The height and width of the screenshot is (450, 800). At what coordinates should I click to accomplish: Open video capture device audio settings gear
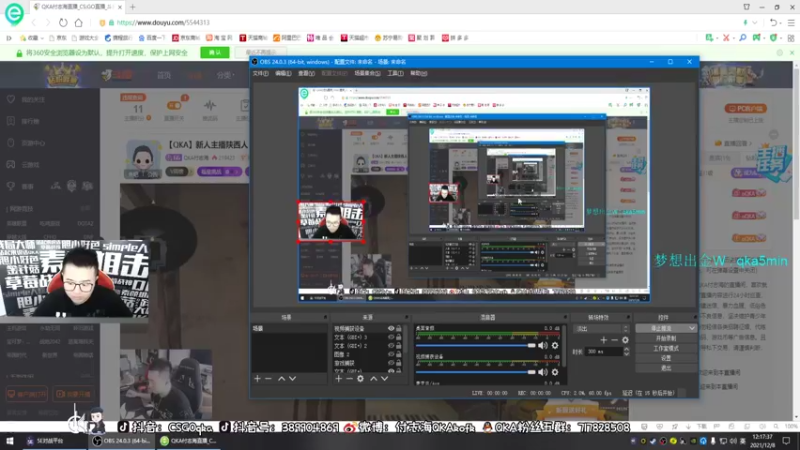click(x=555, y=372)
